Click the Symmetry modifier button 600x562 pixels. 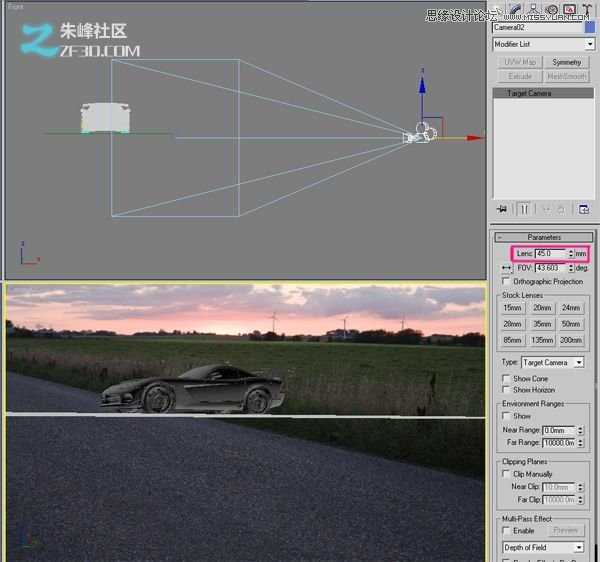click(x=566, y=62)
